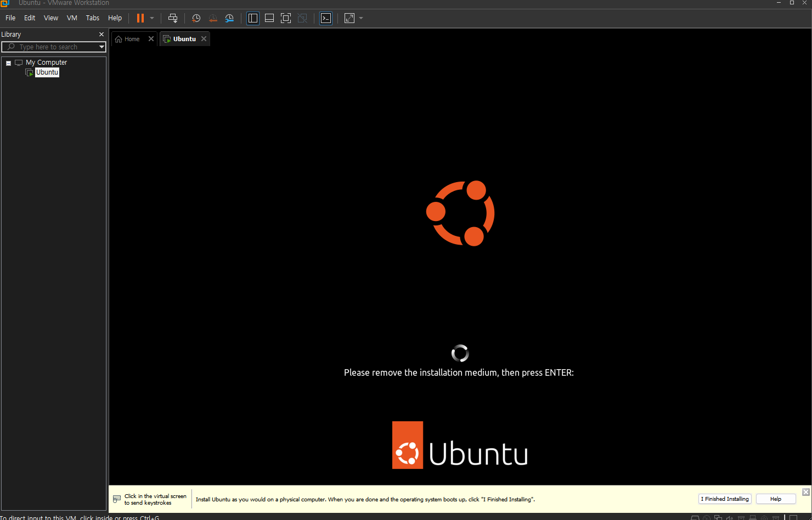Open the power options dropdown arrow beside pause
Viewport: 812px width, 520px height.
pyautogui.click(x=152, y=18)
